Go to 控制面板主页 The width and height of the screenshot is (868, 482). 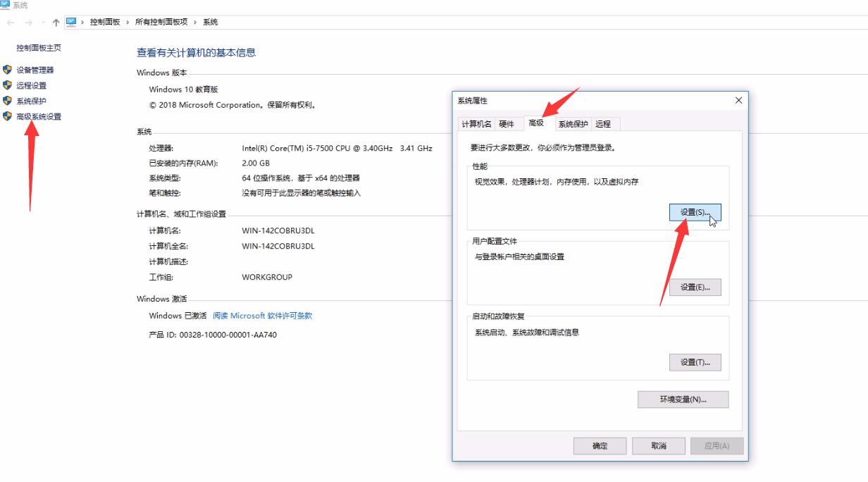[x=39, y=48]
